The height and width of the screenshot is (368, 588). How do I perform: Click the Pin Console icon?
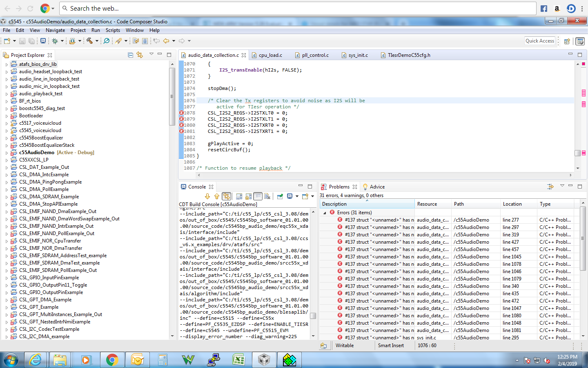click(x=280, y=196)
